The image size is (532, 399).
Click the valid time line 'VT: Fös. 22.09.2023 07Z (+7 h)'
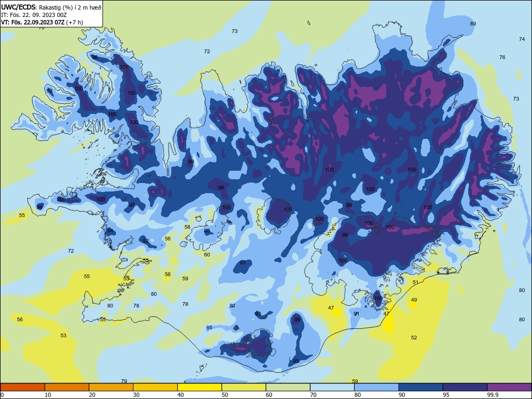pyautogui.click(x=41, y=22)
